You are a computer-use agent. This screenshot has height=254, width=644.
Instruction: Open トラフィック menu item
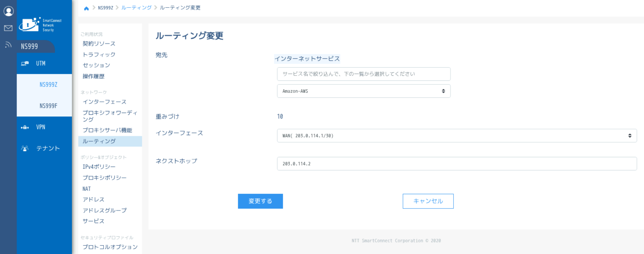click(99, 54)
